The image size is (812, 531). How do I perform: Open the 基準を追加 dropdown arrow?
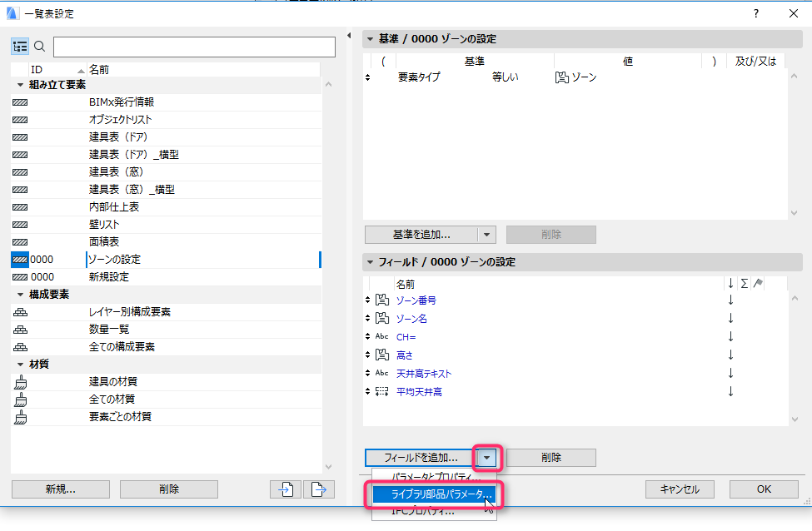(x=487, y=235)
